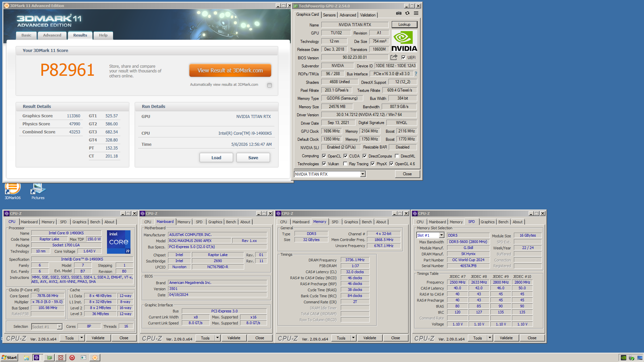Expand Tools arrow in CPU-Z Mainboard window
This screenshot has width=644, height=362.
217,338
